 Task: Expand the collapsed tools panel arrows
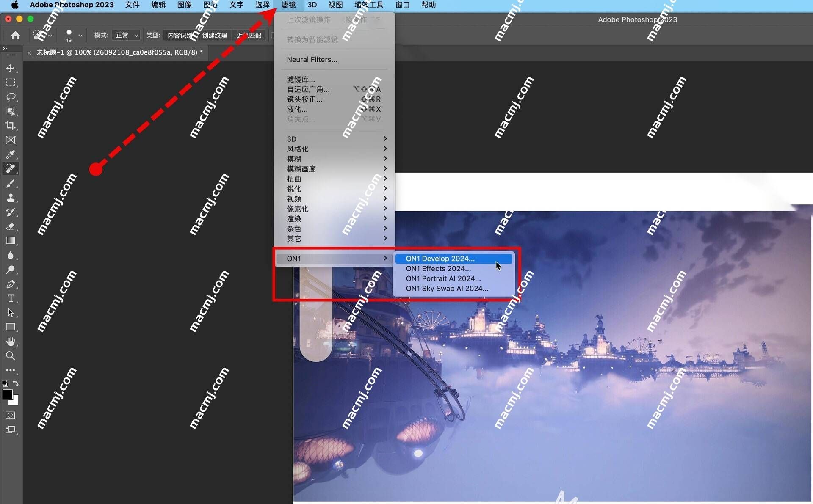coord(5,49)
